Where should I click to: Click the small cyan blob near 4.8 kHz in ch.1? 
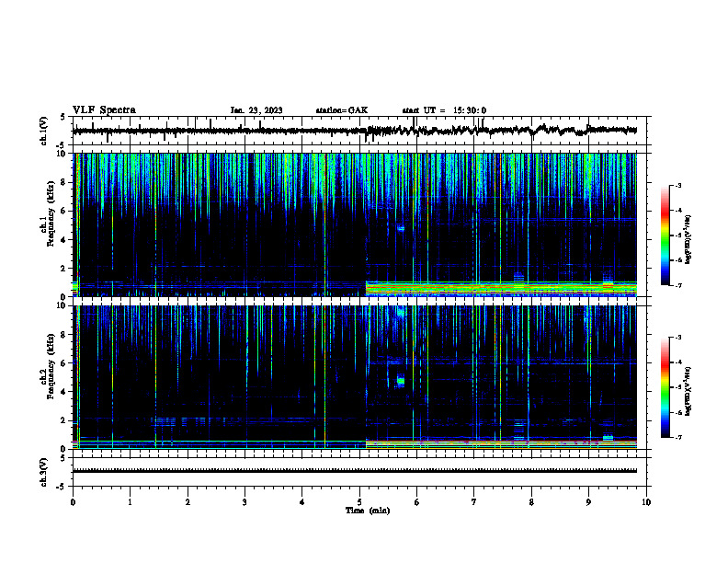click(401, 228)
